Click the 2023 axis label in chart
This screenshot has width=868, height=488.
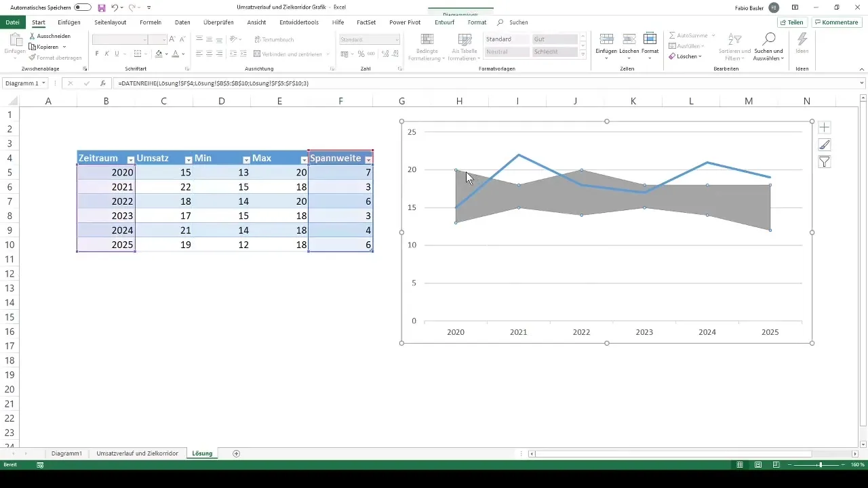[x=644, y=333]
